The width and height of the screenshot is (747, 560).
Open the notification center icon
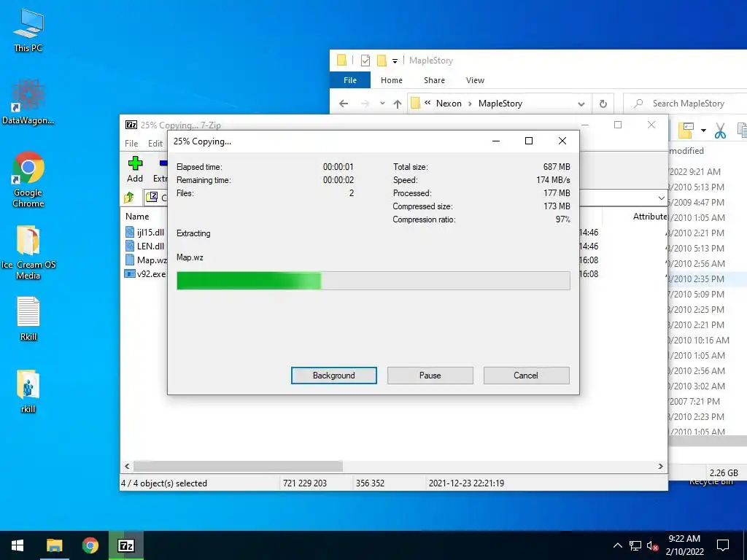pos(723,545)
